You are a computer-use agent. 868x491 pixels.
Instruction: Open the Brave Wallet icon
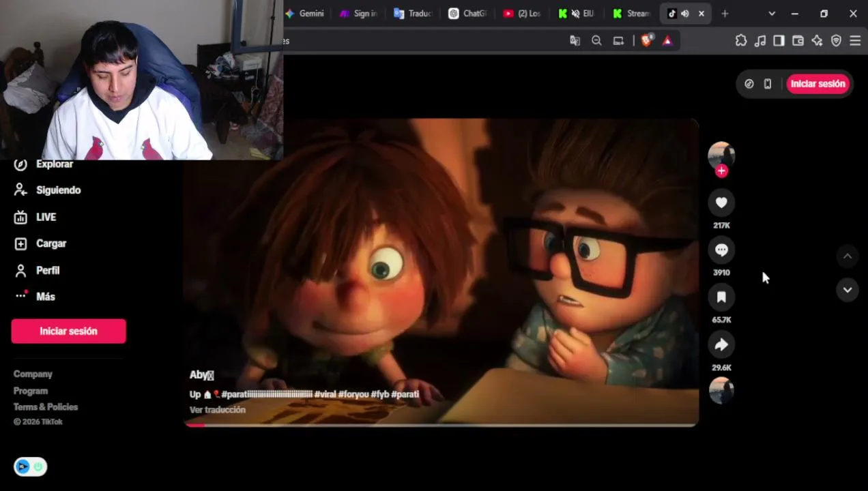tap(798, 41)
